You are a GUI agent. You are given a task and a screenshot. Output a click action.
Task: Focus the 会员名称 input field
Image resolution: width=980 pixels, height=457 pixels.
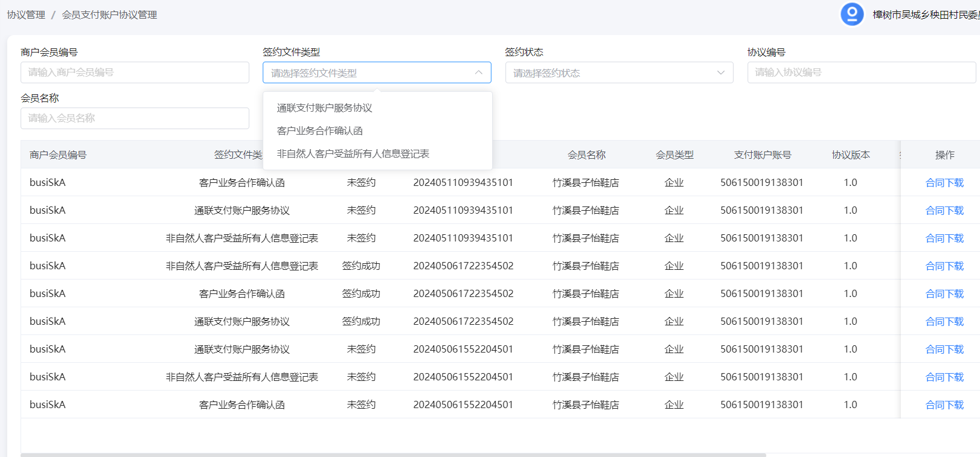(x=135, y=118)
